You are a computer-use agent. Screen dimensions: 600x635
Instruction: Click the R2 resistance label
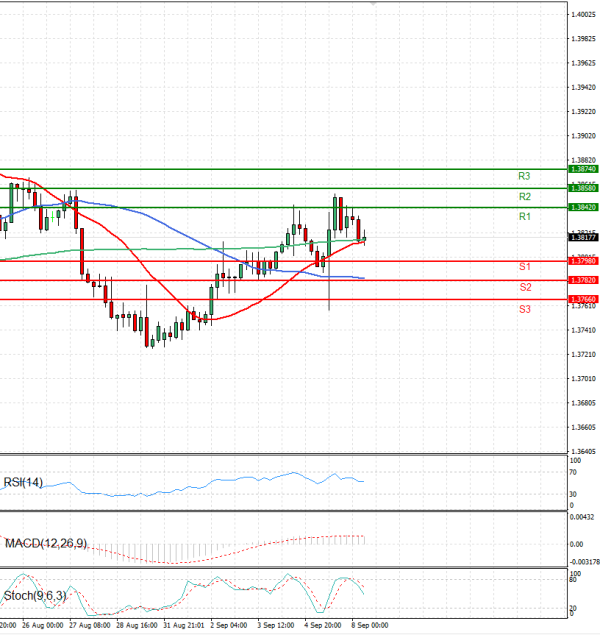point(525,197)
